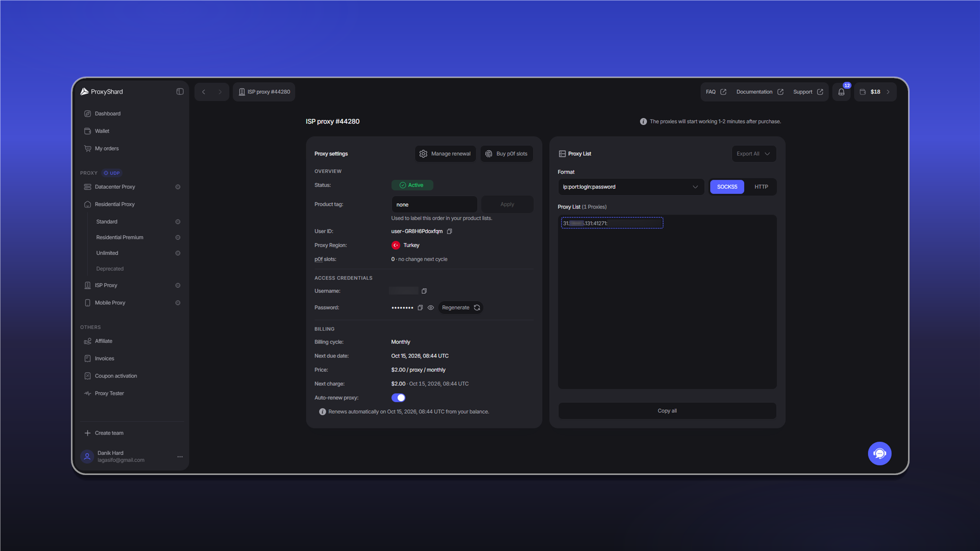The image size is (980, 551).
Task: Open notifications bell
Action: [x=841, y=92]
